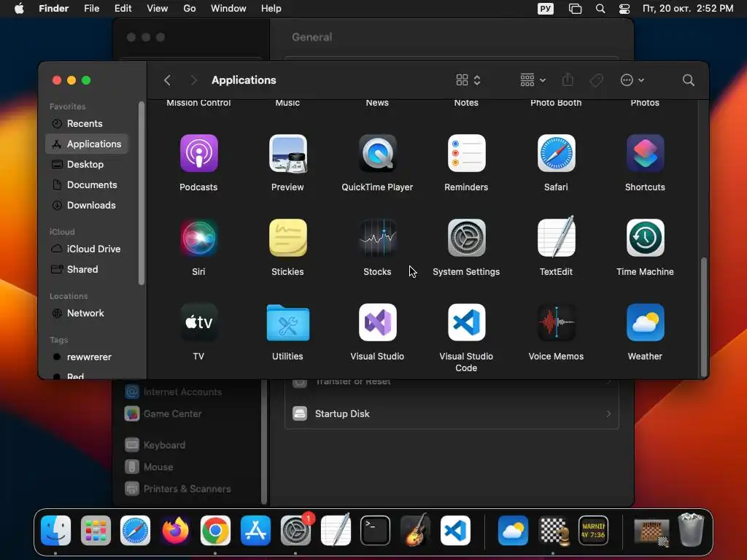This screenshot has height=560, width=747.
Task: Go back in Finder window
Action: pyautogui.click(x=167, y=80)
